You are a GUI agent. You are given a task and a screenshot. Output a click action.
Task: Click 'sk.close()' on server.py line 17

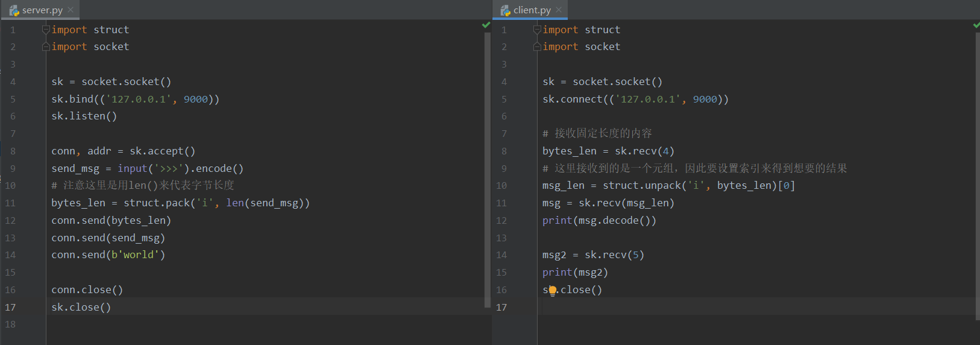(x=81, y=307)
